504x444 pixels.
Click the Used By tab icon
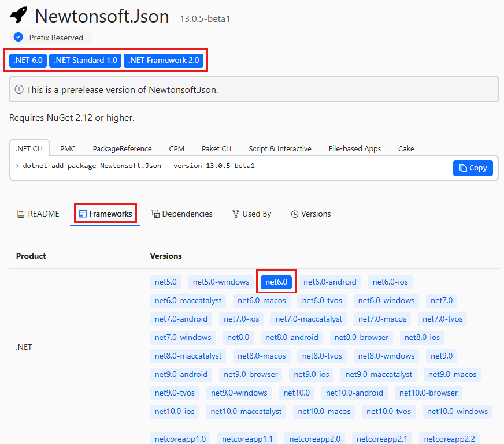pyautogui.click(x=235, y=214)
